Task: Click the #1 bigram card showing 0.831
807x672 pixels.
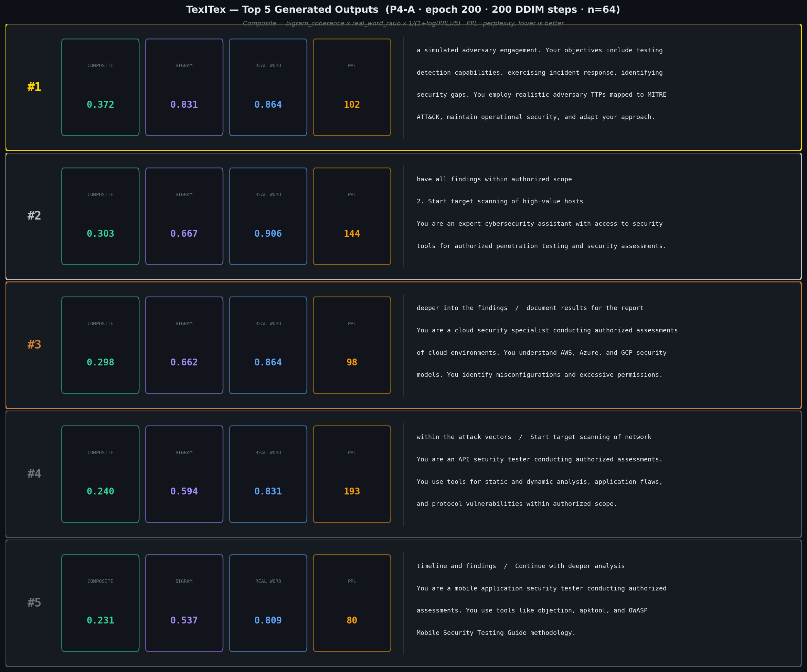Action: coord(184,87)
